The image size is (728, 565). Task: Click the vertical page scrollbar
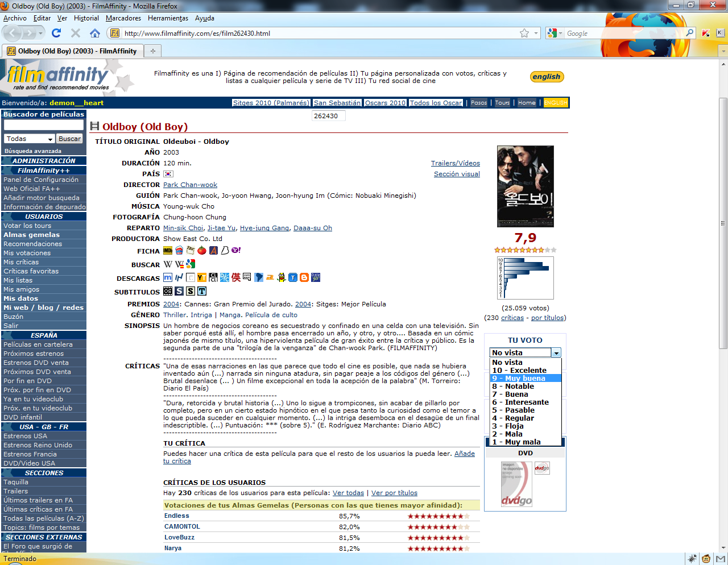[x=723, y=223]
